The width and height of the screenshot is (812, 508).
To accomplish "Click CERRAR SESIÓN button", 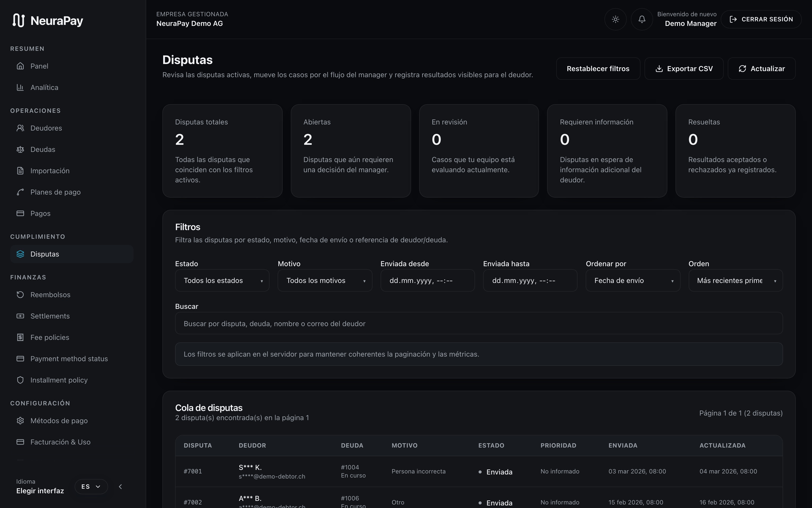I will (761, 19).
